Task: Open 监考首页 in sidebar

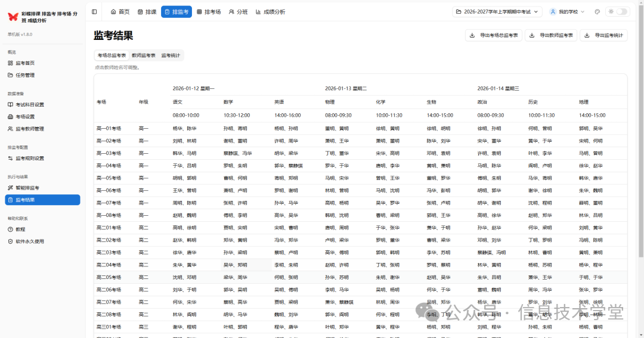Action: tap(43, 63)
